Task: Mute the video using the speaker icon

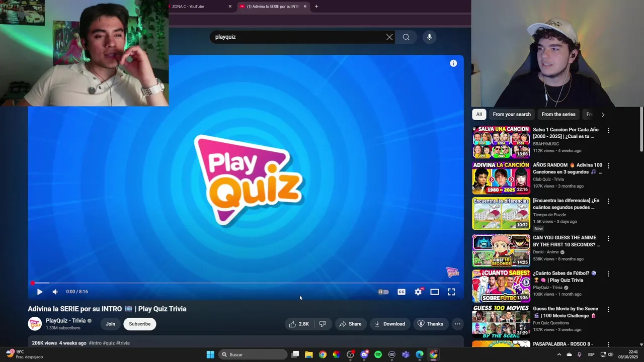Action: coord(55,292)
